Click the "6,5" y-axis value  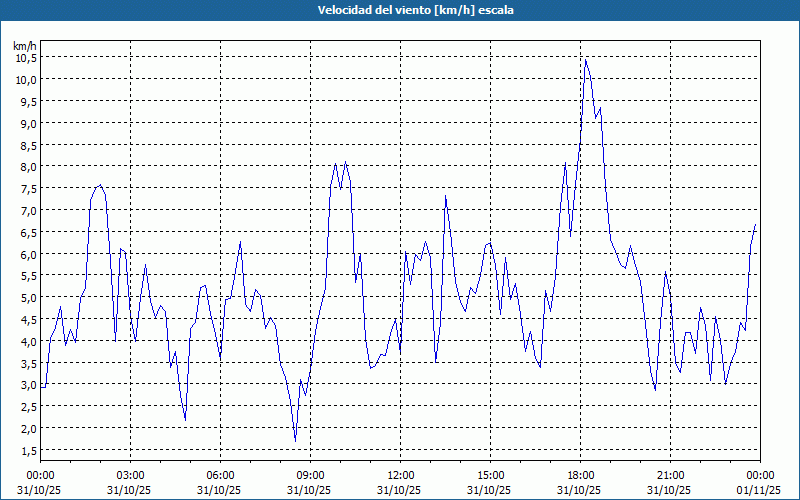[25, 232]
